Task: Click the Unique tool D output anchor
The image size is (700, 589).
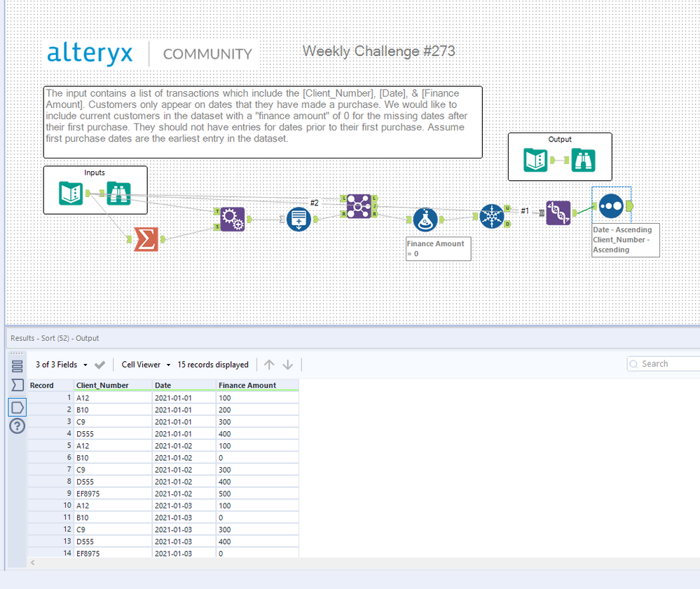Action: [507, 224]
